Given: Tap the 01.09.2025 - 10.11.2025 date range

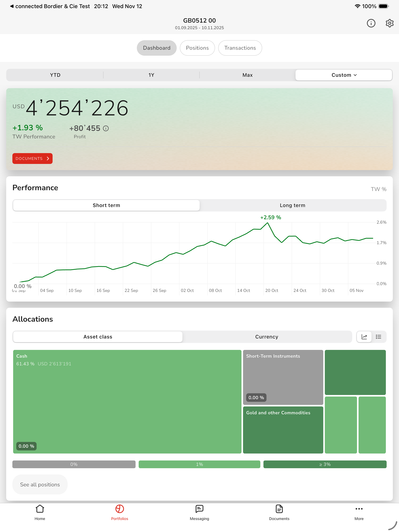Looking at the screenshot, I should 199,28.
